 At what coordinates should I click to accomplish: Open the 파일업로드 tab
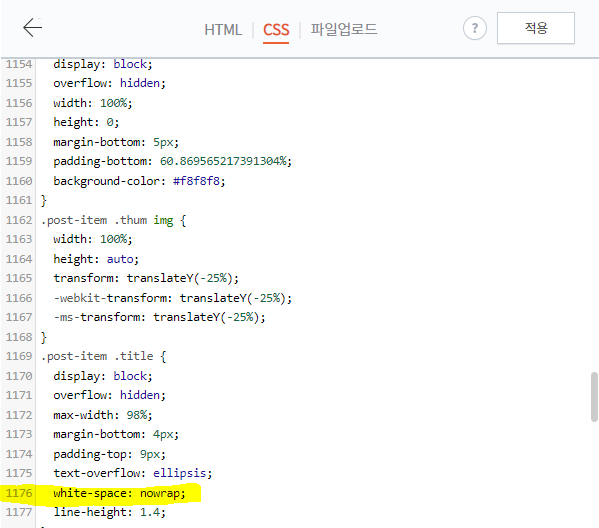(x=343, y=29)
